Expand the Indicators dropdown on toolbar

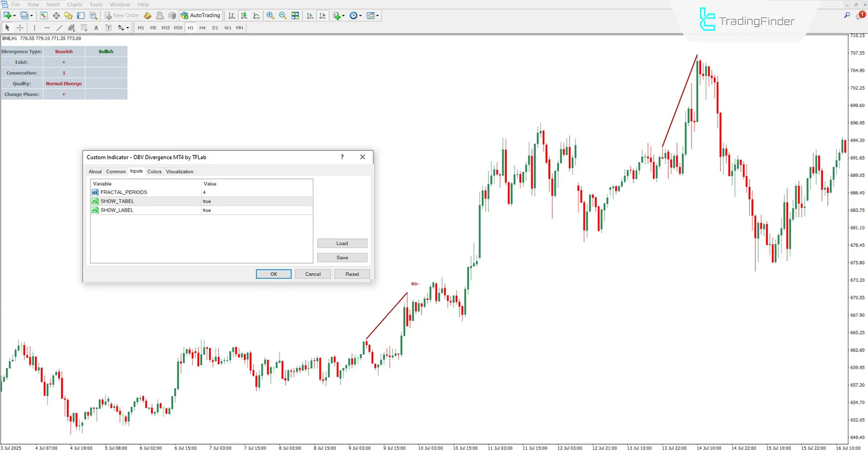tap(342, 15)
